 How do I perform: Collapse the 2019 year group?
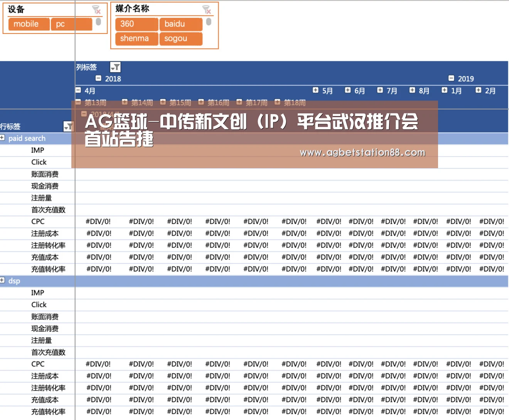(x=451, y=78)
